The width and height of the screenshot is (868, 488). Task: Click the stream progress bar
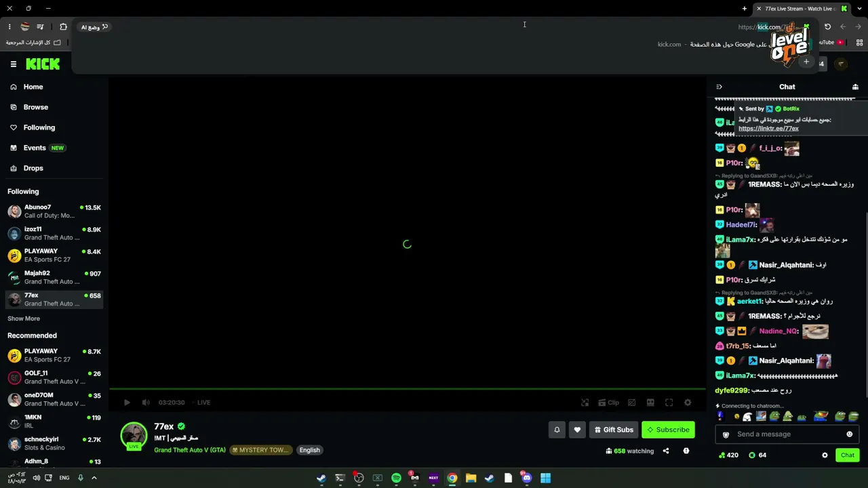coord(407,389)
